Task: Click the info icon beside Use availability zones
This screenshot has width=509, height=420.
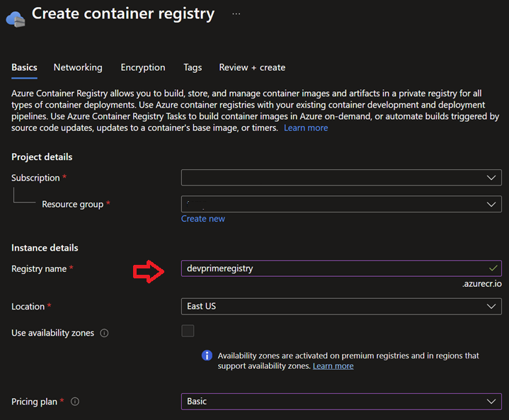Action: [x=104, y=333]
